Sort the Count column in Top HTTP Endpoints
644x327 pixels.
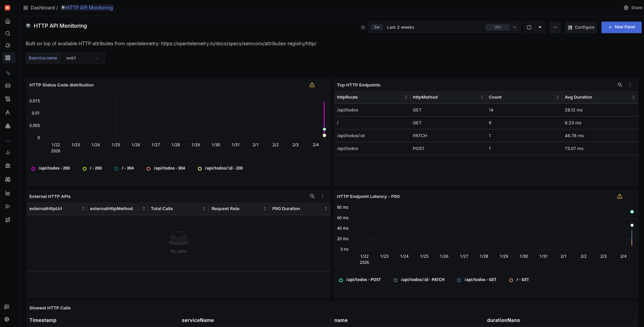(558, 97)
